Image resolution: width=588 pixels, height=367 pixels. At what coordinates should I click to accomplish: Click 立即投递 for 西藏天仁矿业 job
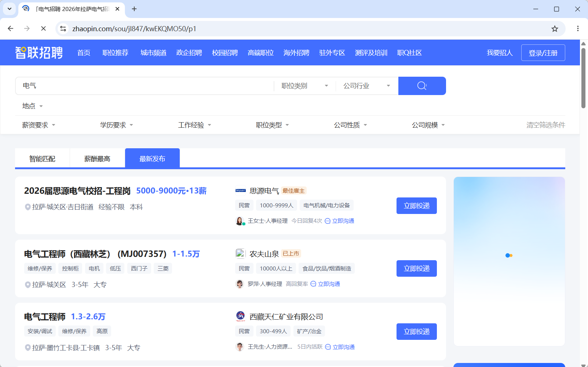pyautogui.click(x=417, y=331)
